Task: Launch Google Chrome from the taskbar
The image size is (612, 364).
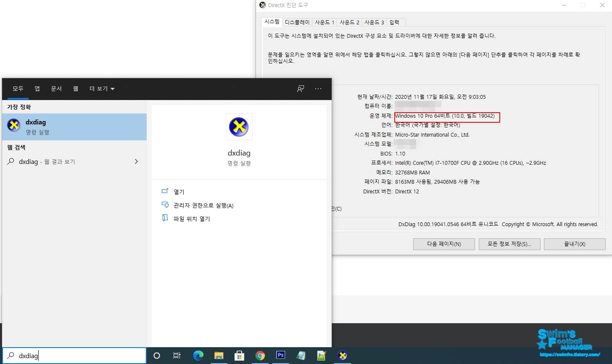Action: point(260,356)
